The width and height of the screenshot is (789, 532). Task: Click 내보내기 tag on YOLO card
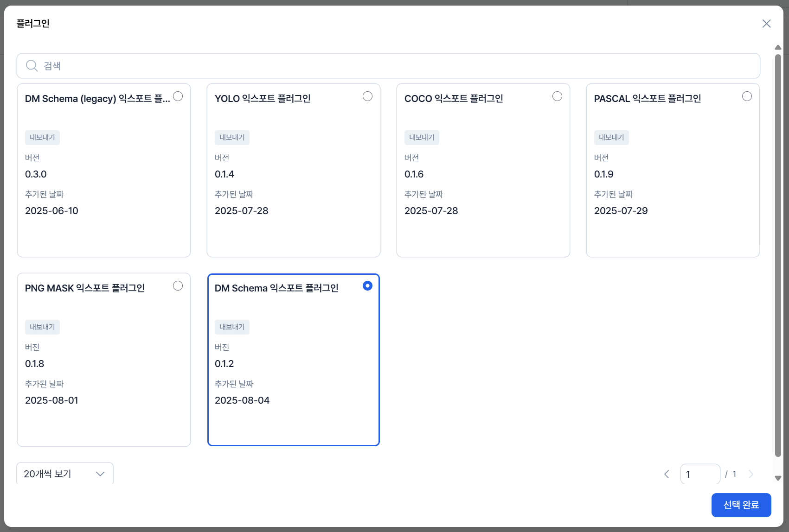click(232, 138)
